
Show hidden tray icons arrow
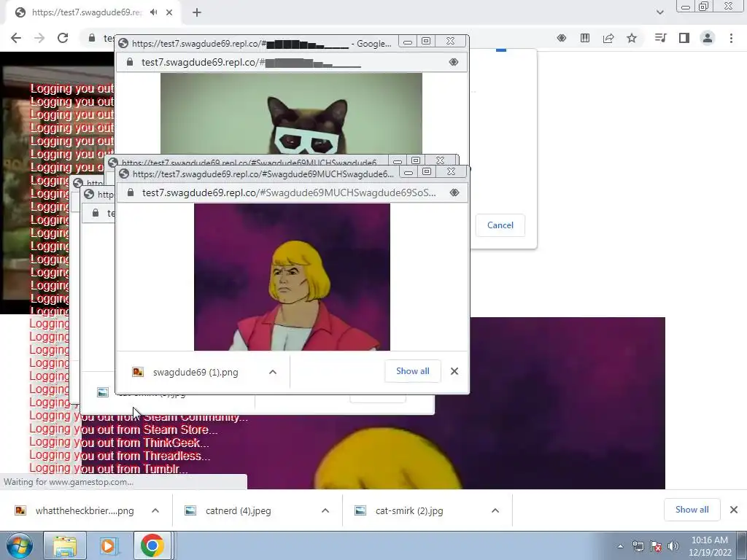620,546
